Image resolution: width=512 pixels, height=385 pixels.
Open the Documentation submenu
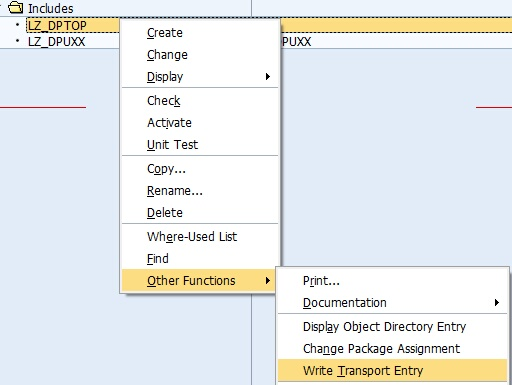pyautogui.click(x=392, y=303)
